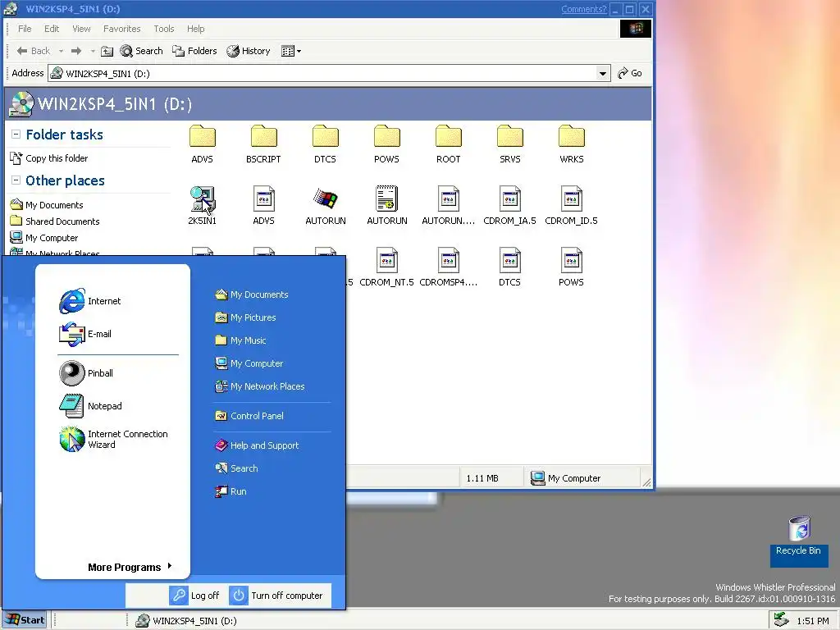Open the File menu
The image size is (840, 630).
click(25, 29)
